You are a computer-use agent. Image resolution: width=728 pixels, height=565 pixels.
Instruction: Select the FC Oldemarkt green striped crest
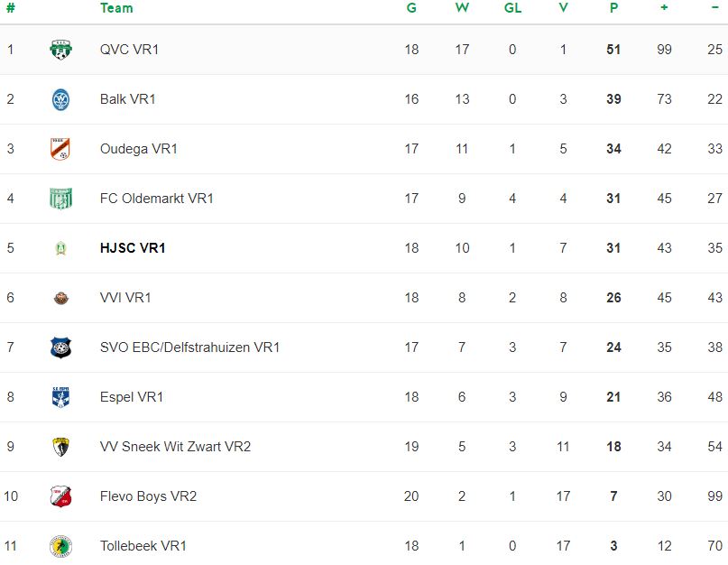point(60,199)
